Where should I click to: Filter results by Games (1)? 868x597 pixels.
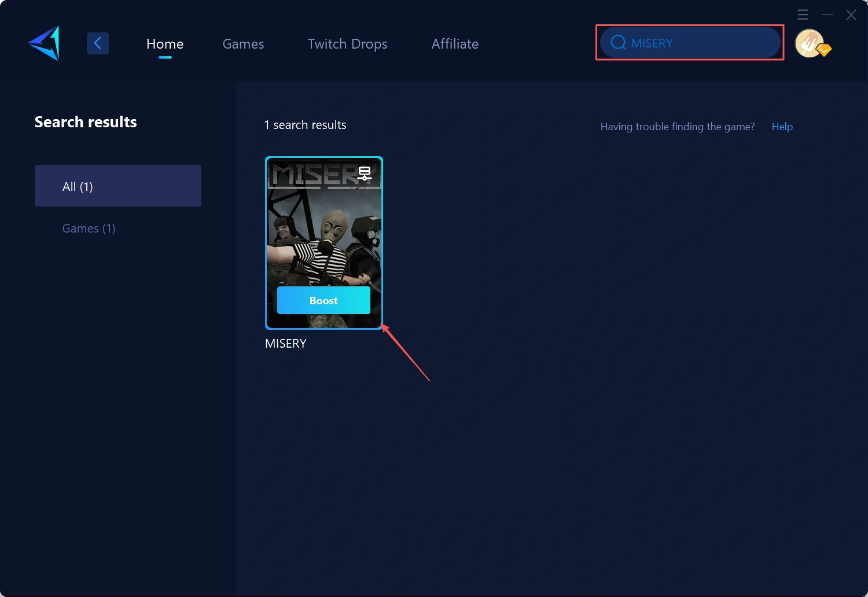coord(89,229)
